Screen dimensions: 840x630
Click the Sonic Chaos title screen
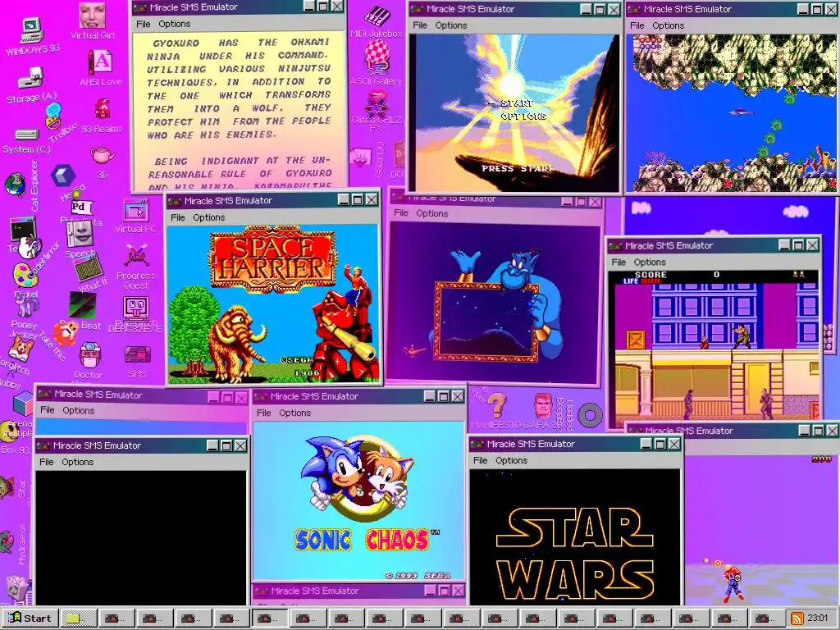(x=359, y=501)
